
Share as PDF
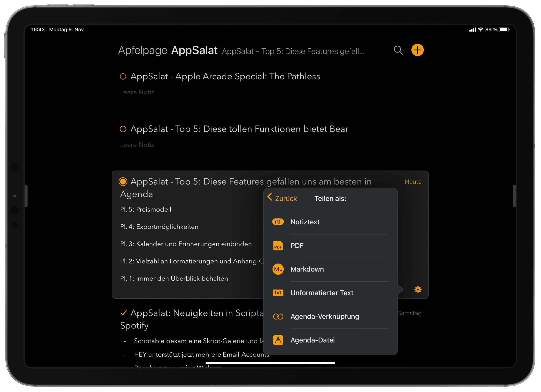(x=330, y=246)
